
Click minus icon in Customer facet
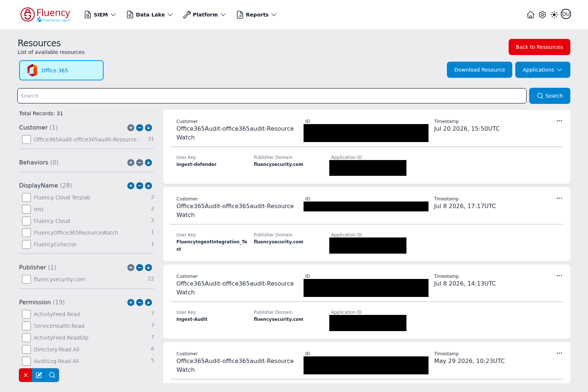tap(140, 128)
